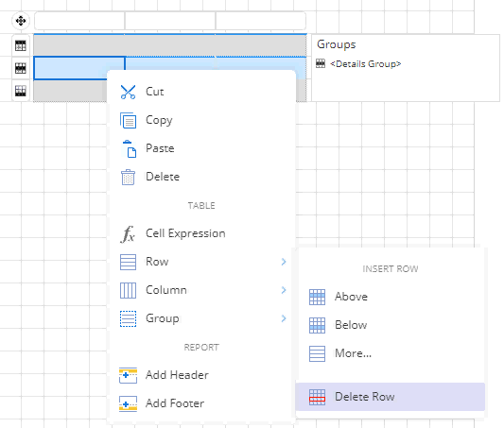Click the Copy icon in context menu
504x428 pixels.
pos(128,120)
